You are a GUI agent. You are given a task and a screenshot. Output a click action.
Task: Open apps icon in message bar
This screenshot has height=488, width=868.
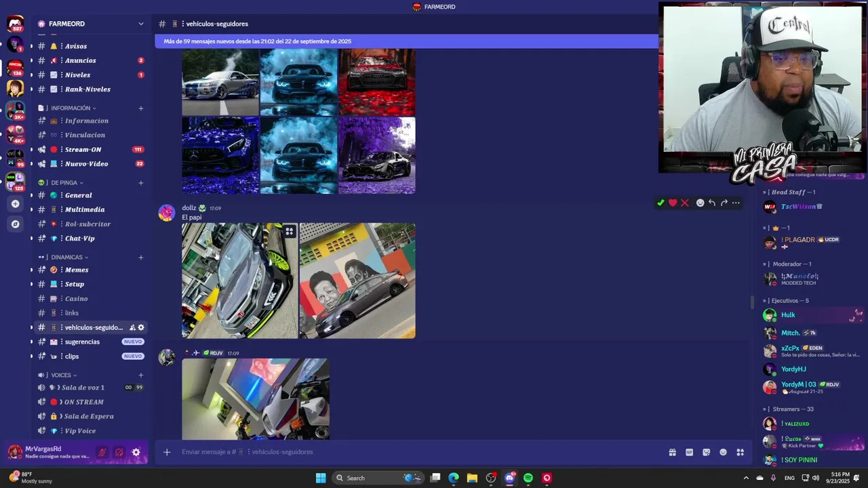pos(741,452)
